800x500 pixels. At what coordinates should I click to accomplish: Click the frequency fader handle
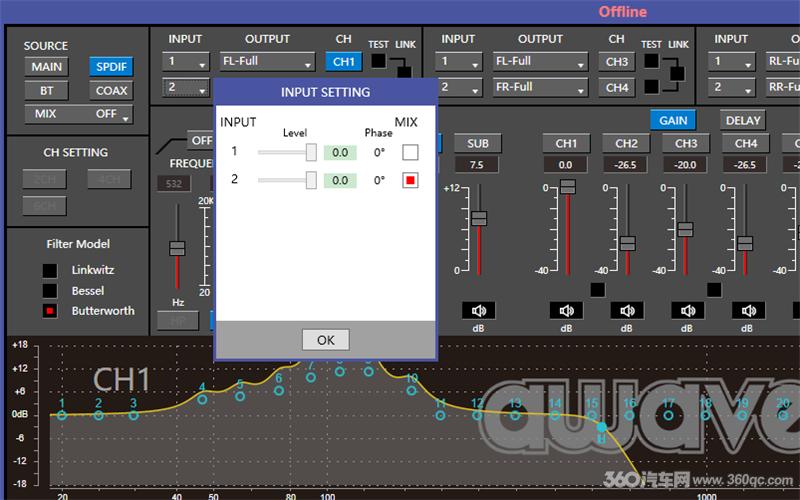pos(177,248)
